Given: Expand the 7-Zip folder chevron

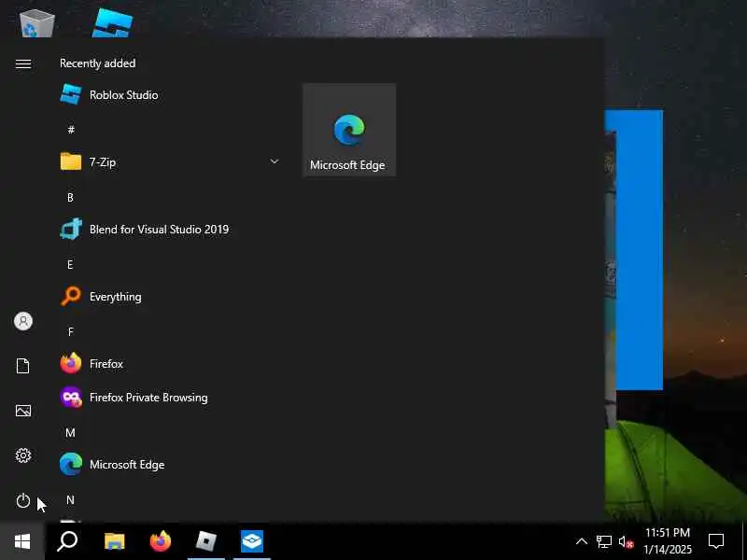Looking at the screenshot, I should [x=274, y=161].
